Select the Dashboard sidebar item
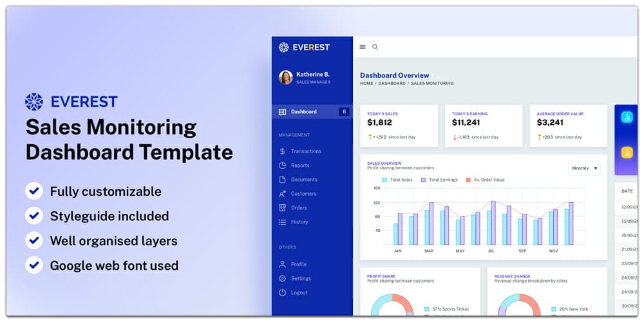The image size is (644, 322). [312, 111]
